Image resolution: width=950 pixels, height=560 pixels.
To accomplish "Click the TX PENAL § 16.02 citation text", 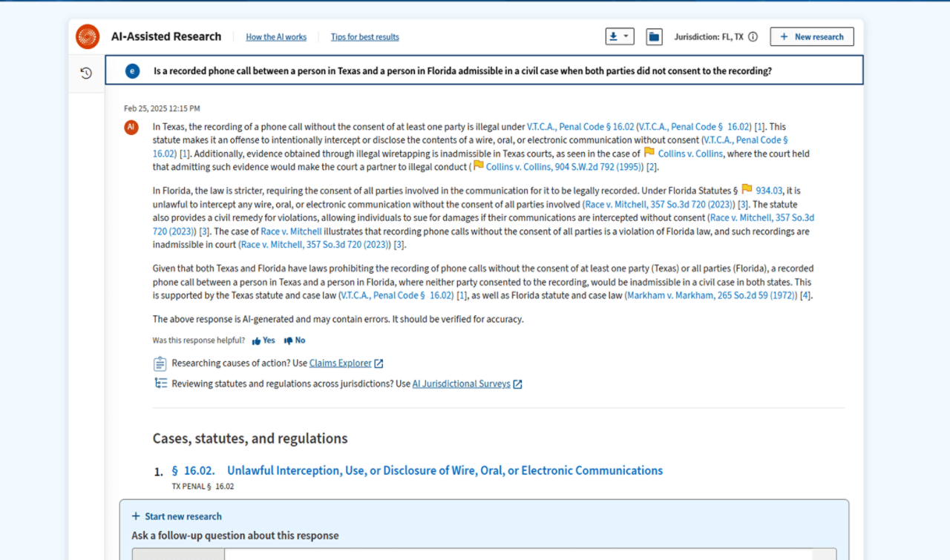I will point(203,487).
